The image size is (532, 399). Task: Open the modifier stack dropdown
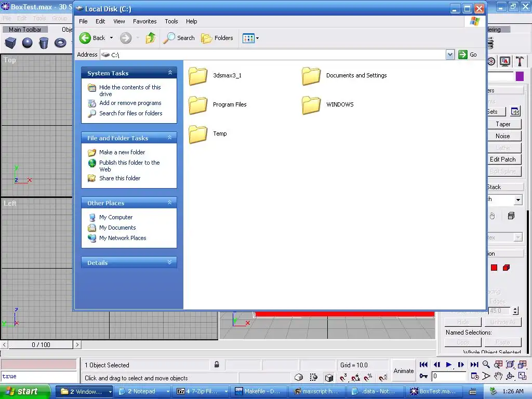(x=518, y=200)
